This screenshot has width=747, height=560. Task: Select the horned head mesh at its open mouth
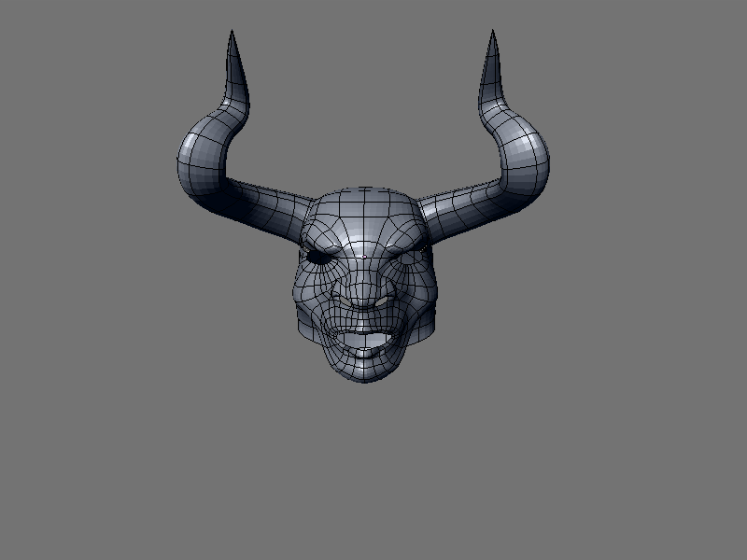[365, 340]
